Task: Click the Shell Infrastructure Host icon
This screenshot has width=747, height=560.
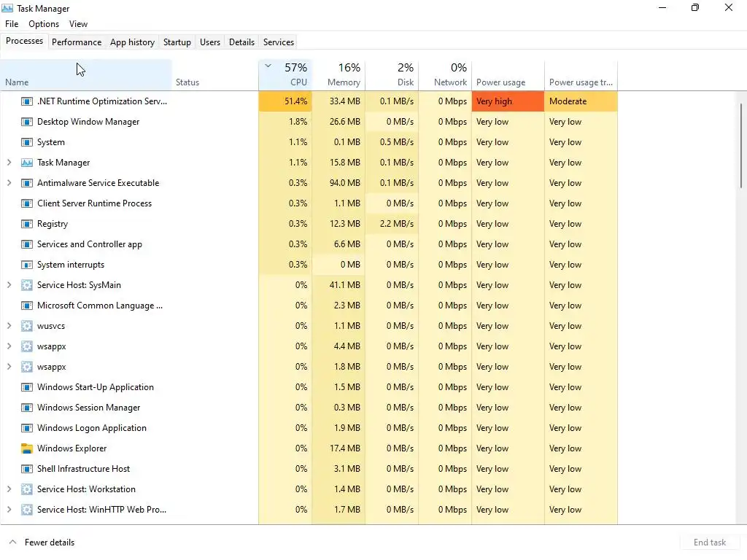Action: point(27,469)
